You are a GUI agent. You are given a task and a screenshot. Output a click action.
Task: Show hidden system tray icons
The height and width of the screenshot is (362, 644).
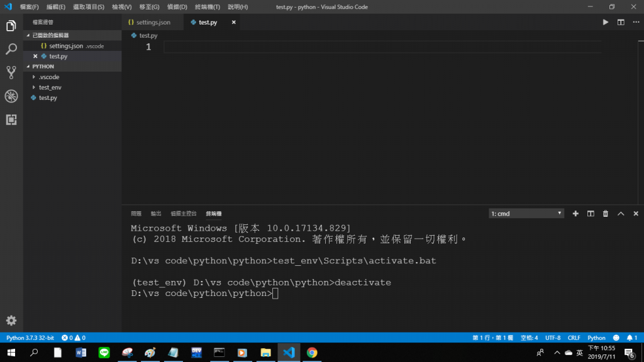(557, 353)
